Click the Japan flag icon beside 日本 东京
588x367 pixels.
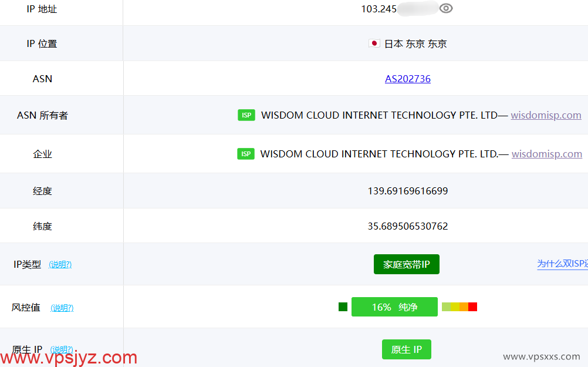tap(374, 43)
